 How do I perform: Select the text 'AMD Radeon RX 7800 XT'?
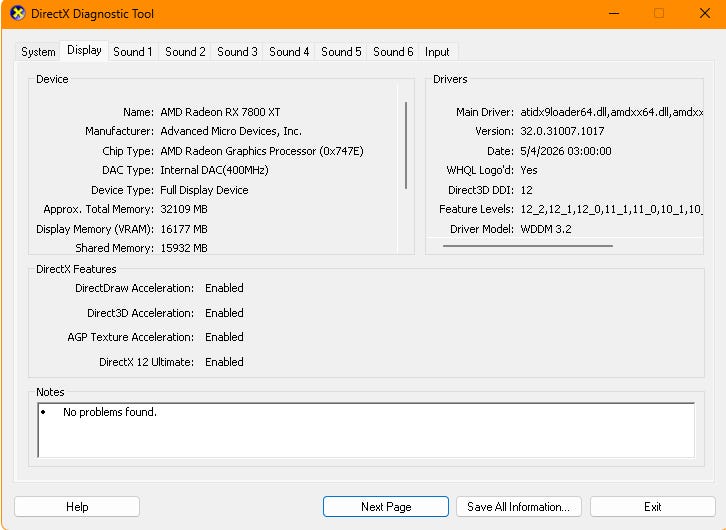tap(220, 112)
